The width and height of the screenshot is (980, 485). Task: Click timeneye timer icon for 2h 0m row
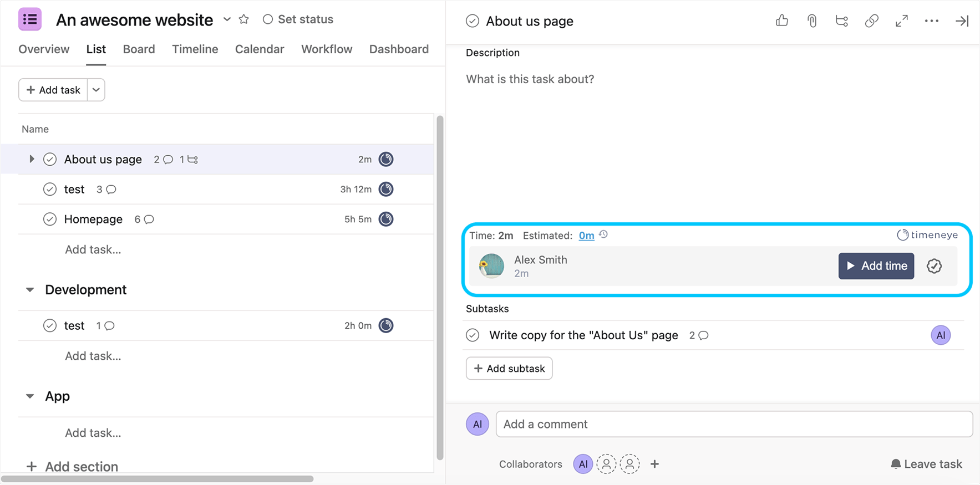(x=386, y=325)
